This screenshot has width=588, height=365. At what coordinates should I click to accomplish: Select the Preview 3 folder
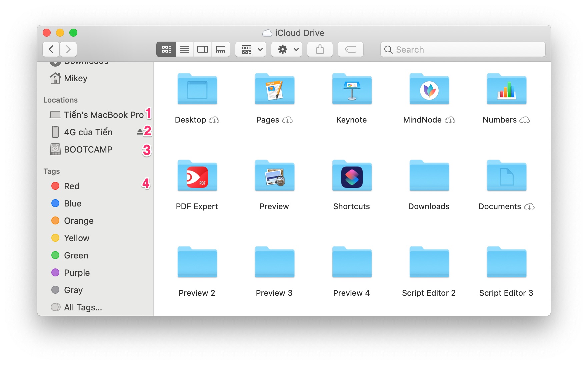pos(275,262)
